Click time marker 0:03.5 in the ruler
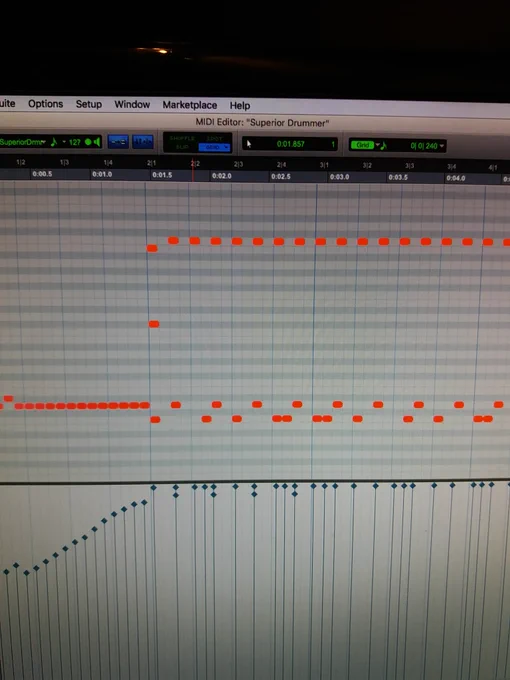The height and width of the screenshot is (680, 510). (x=398, y=177)
